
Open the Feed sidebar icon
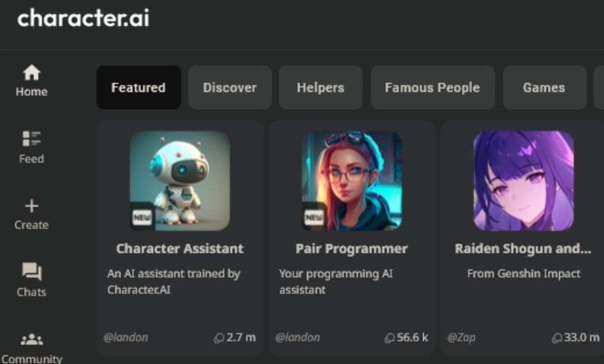(31, 139)
